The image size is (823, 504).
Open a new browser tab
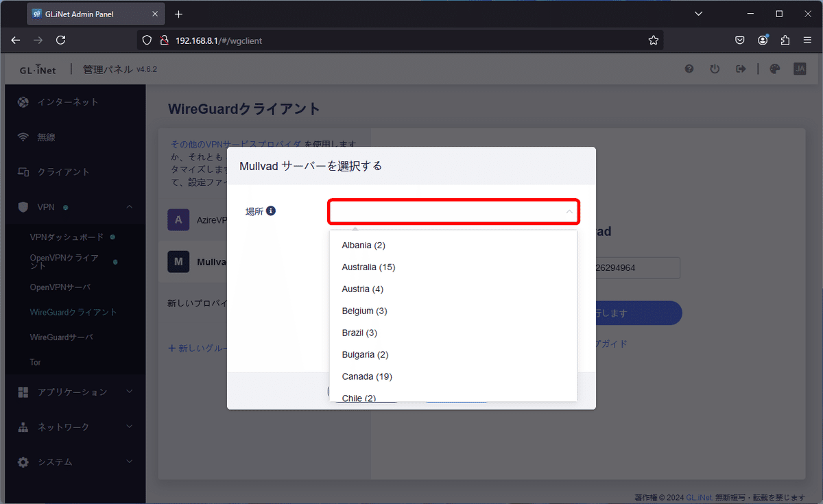[x=178, y=14]
